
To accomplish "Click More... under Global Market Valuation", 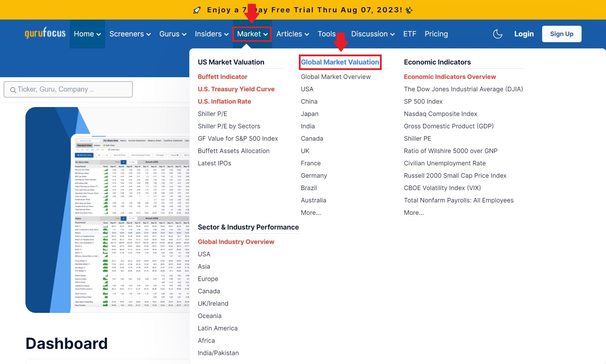I will 311,213.
